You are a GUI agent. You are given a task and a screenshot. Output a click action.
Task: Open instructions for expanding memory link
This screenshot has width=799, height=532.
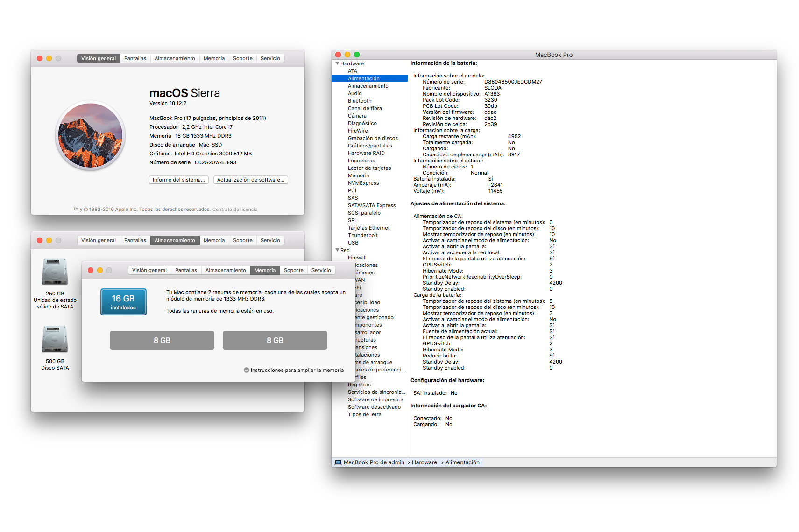tap(297, 370)
